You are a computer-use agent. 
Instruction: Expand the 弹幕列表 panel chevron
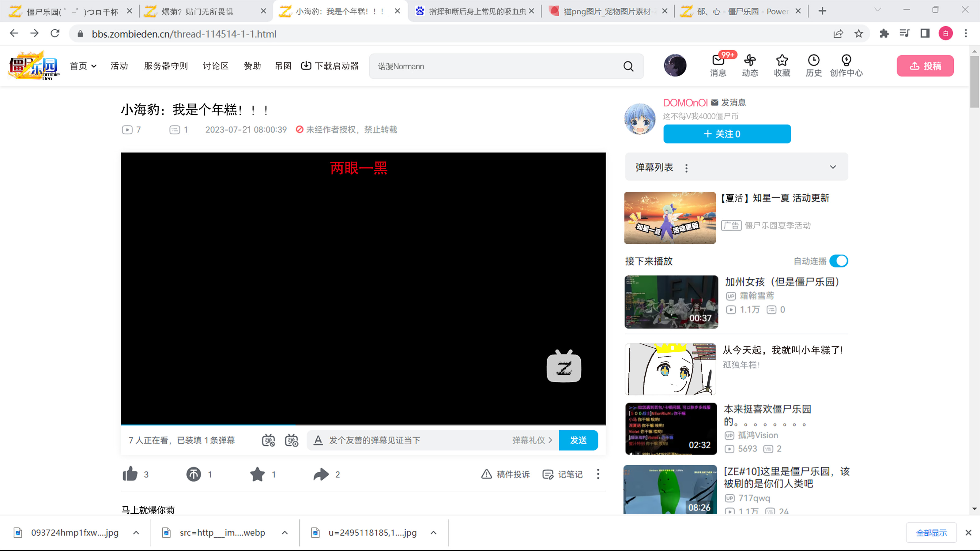833,167
